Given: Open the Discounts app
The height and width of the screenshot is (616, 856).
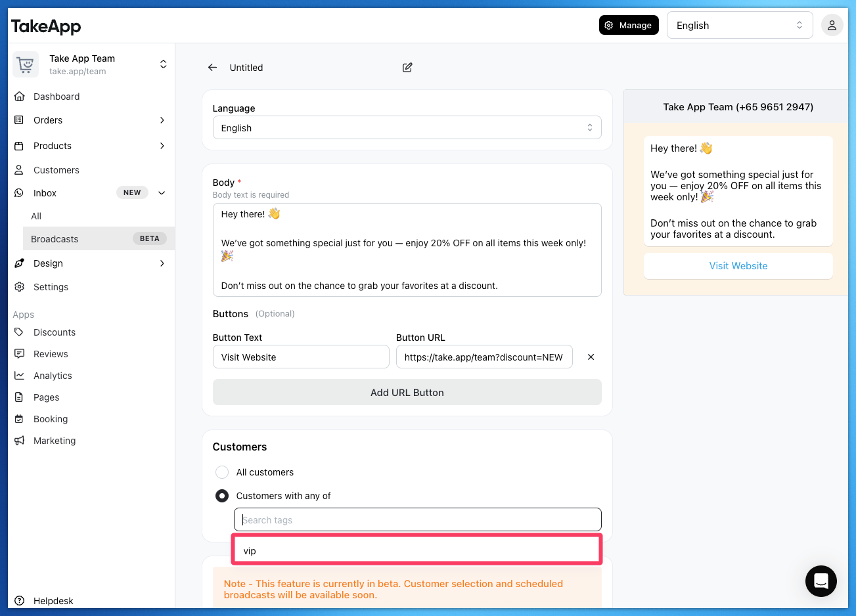Looking at the screenshot, I should coord(55,332).
